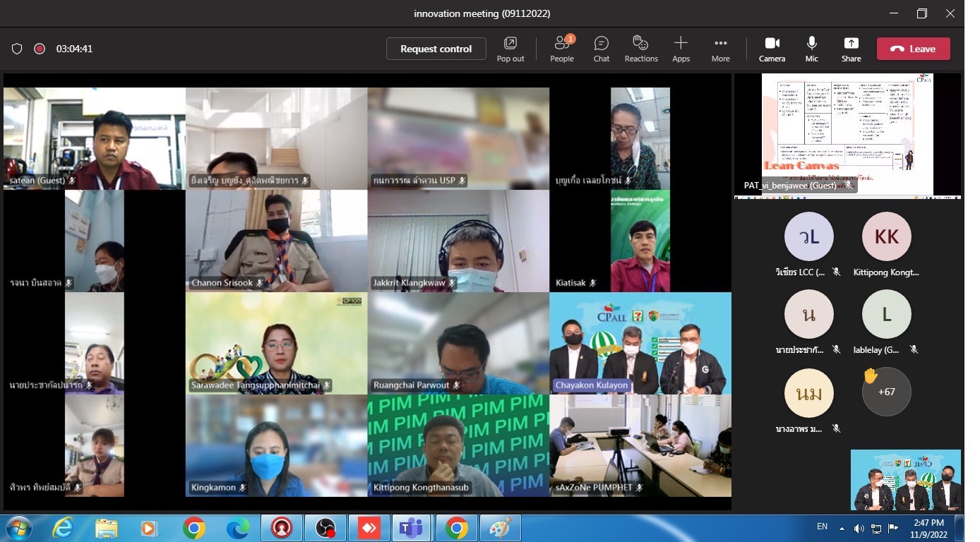Show hidden system tray icons
Viewport: 980px width, 542px height.
tap(842, 528)
